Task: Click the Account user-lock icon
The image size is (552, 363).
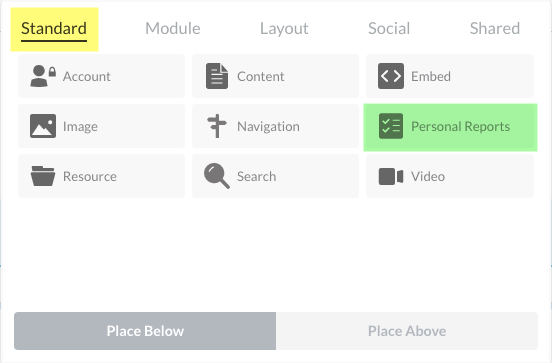Action: click(43, 76)
